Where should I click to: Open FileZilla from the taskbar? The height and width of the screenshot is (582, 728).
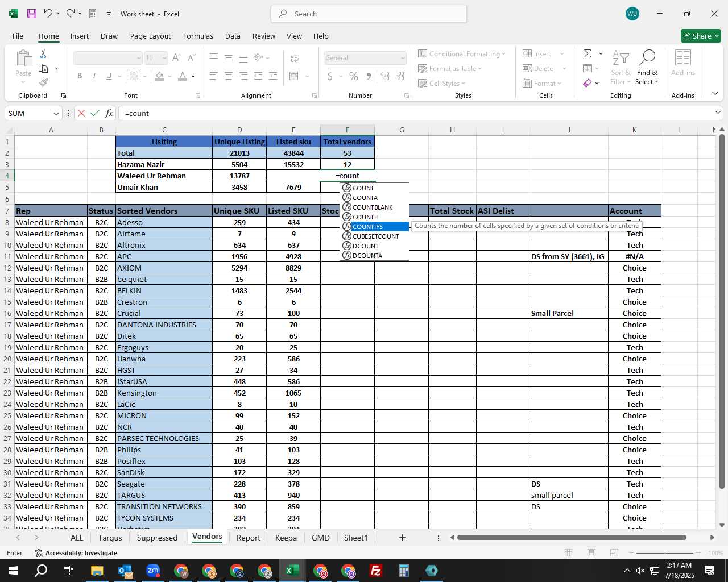[376, 571]
